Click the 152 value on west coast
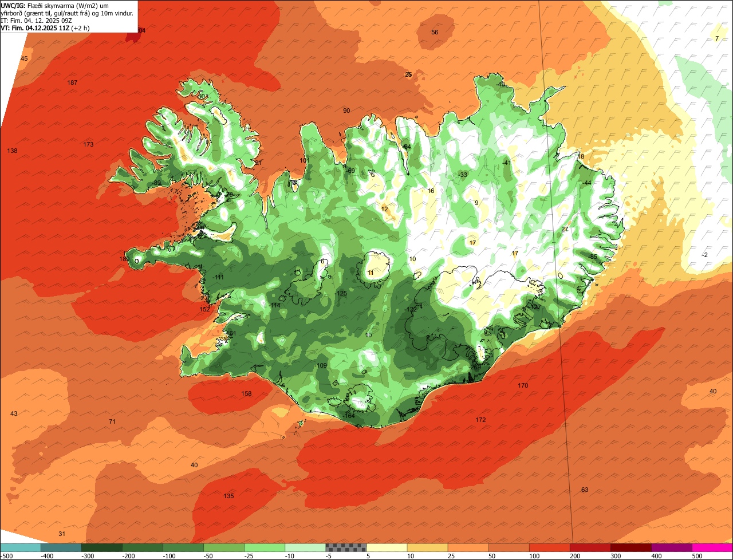The width and height of the screenshot is (733, 560). pos(204,309)
